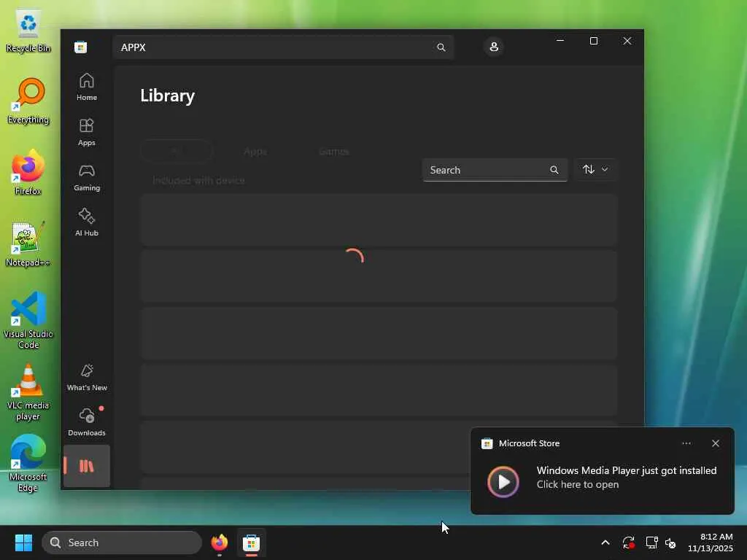Open Firefox from the taskbar

(x=220, y=542)
